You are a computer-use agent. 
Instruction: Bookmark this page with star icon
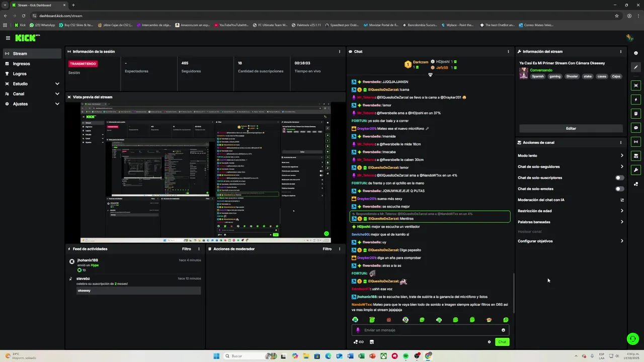point(617,16)
